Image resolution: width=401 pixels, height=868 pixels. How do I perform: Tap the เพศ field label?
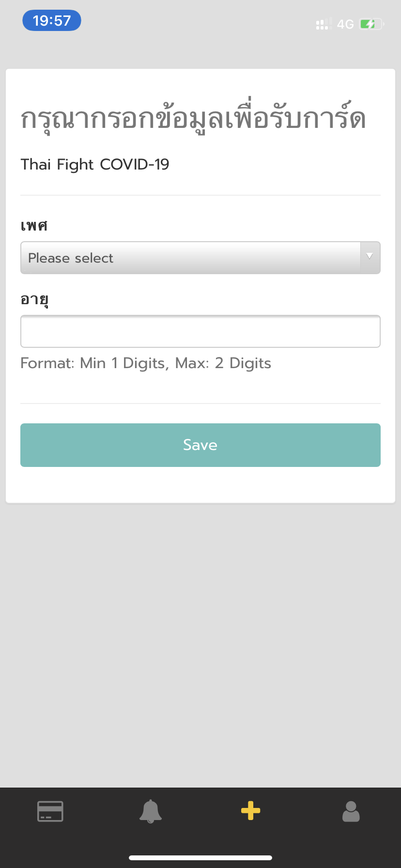34,226
